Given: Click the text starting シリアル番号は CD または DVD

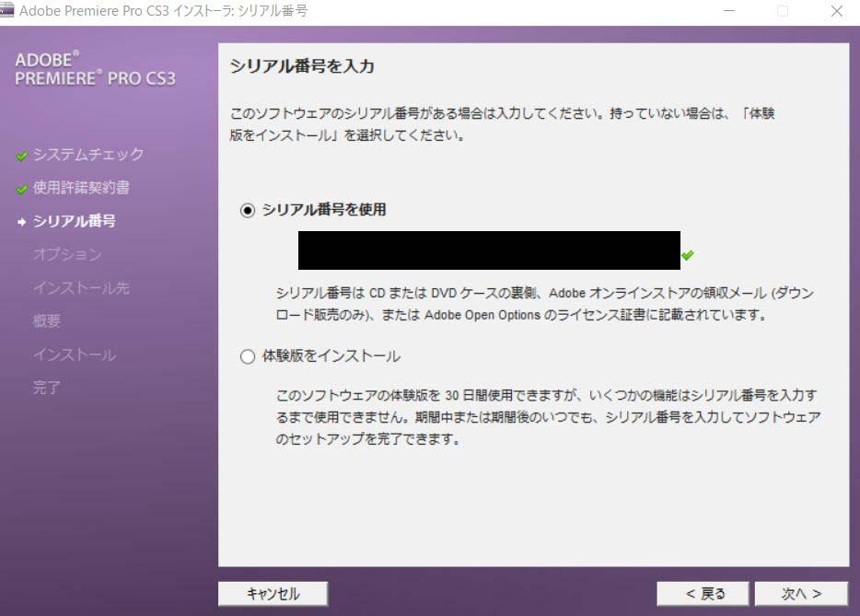Looking at the screenshot, I should [545, 304].
